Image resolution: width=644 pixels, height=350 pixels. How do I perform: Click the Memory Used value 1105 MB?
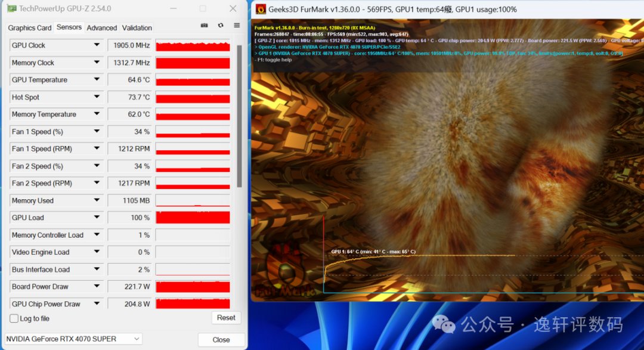[130, 200]
